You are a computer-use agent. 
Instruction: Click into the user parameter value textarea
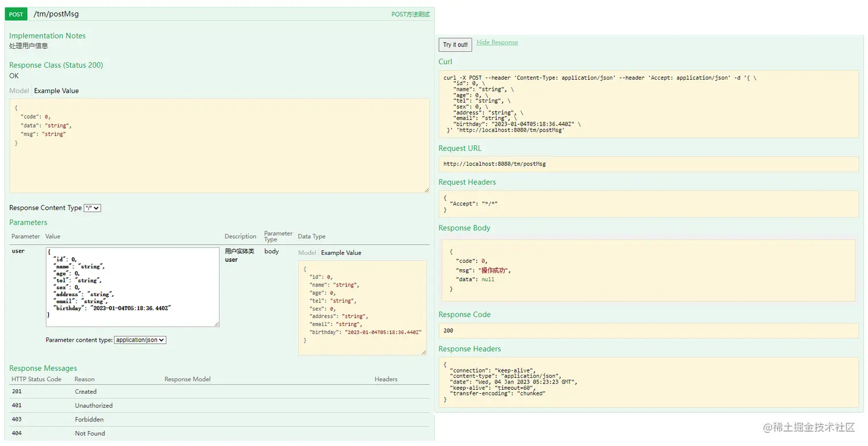tap(133, 287)
